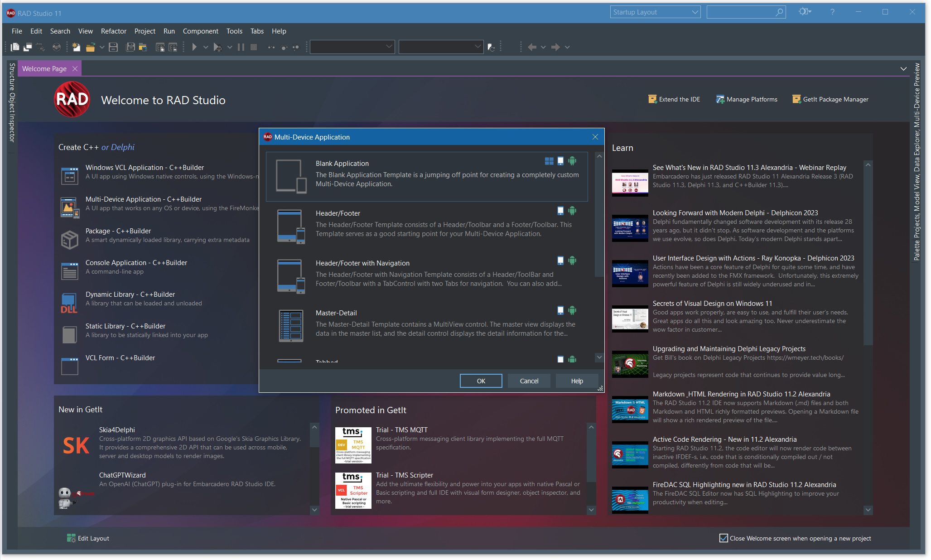931x560 pixels.
Task: Click the Windows VCL Application icon
Action: pyautogui.click(x=70, y=176)
